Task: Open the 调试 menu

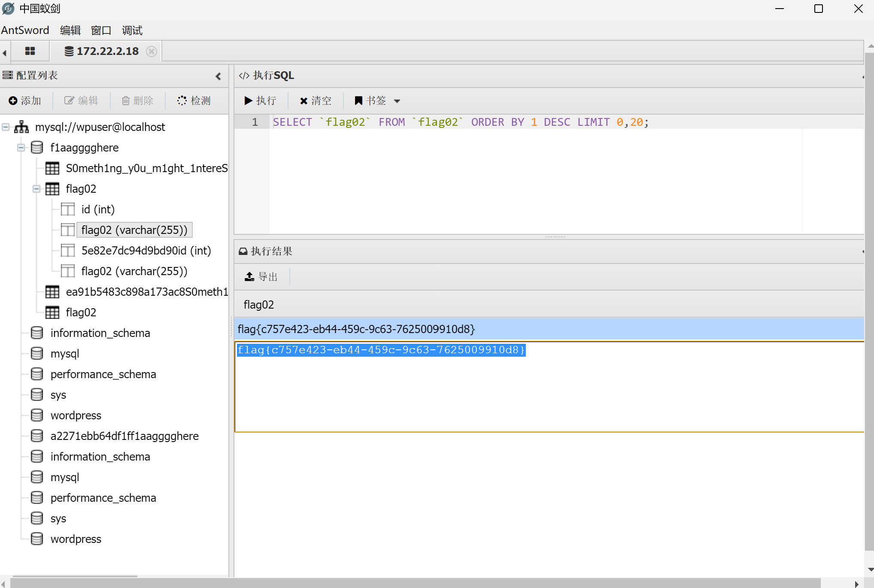Action: point(132,30)
